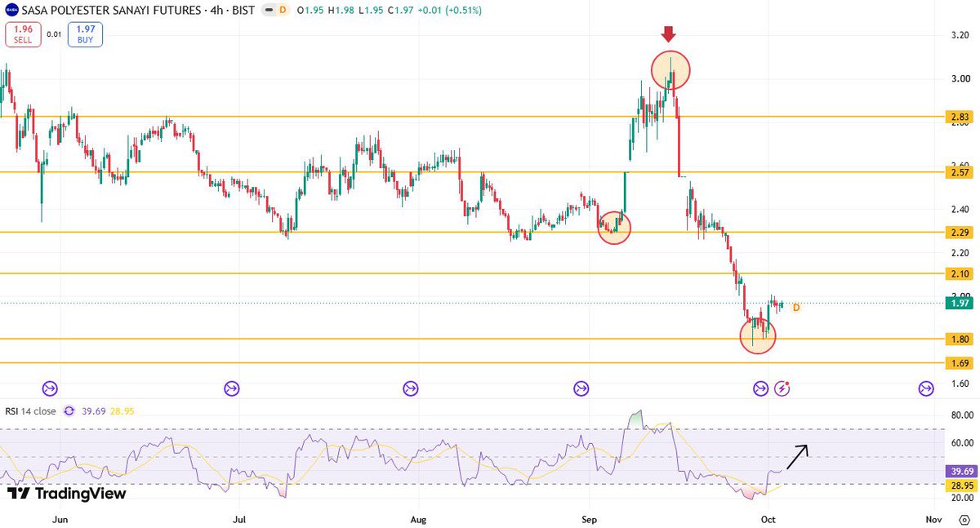Click the Aug time axis label

(418, 518)
